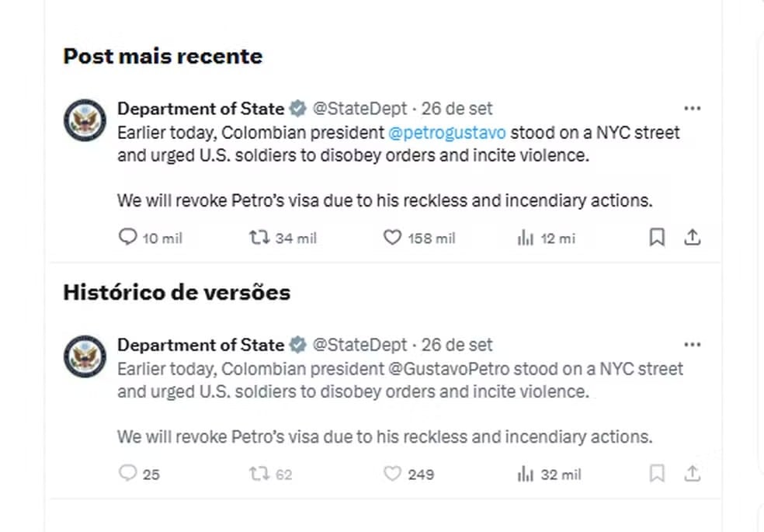
Task: Click the Department of State display name
Action: coord(201,108)
